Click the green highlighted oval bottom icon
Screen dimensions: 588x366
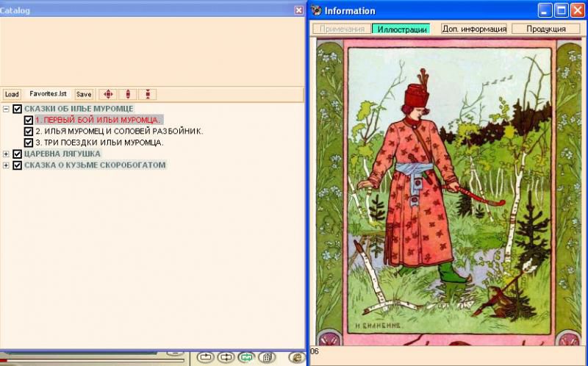click(x=246, y=357)
